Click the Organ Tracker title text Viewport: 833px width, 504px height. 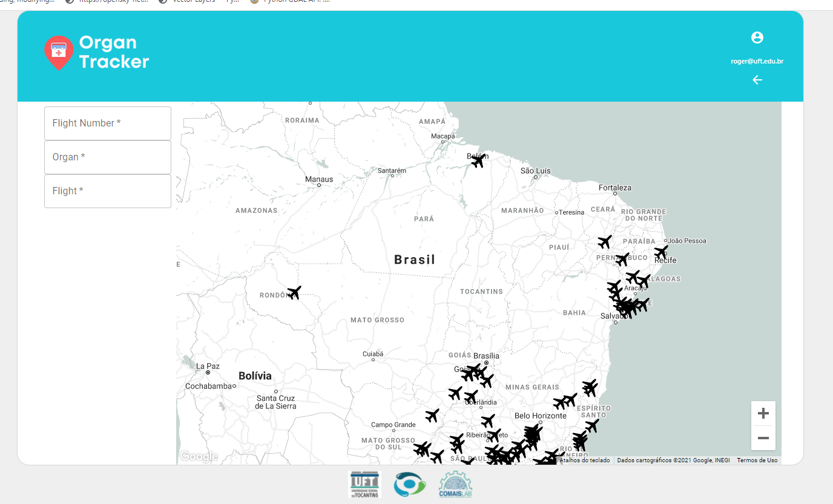114,52
